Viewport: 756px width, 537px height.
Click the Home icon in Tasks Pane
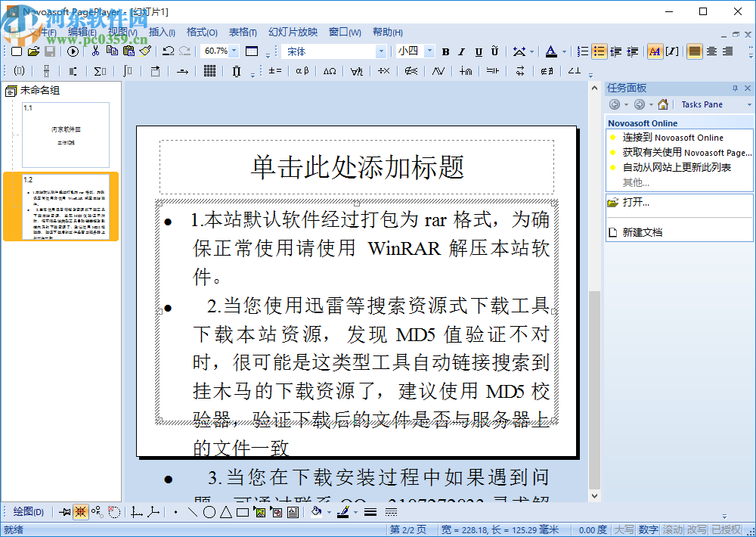tap(662, 104)
